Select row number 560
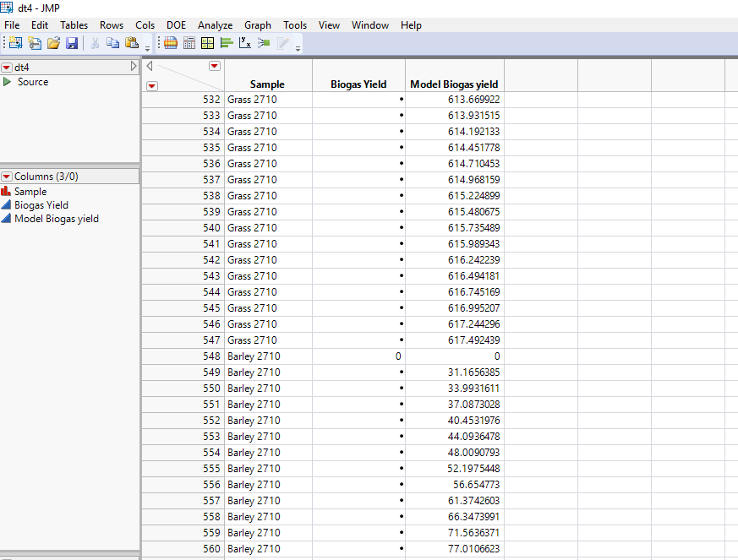 tap(212, 549)
